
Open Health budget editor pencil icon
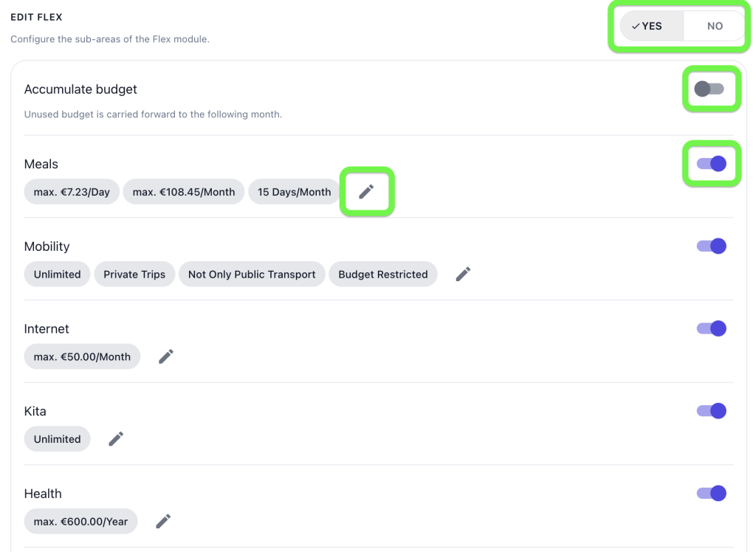click(163, 522)
